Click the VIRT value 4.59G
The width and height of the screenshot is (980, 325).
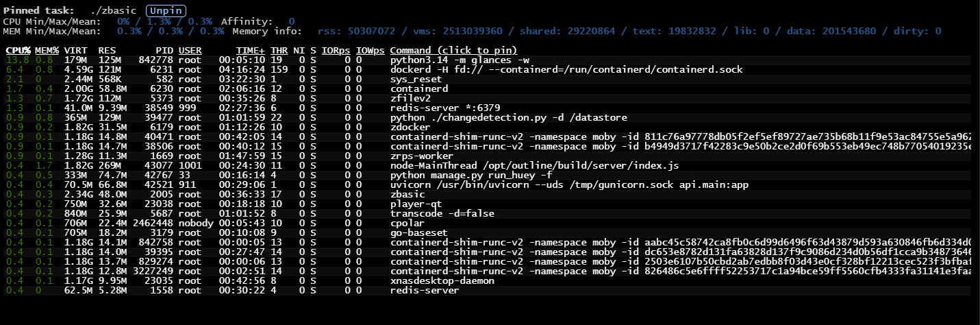[78, 69]
